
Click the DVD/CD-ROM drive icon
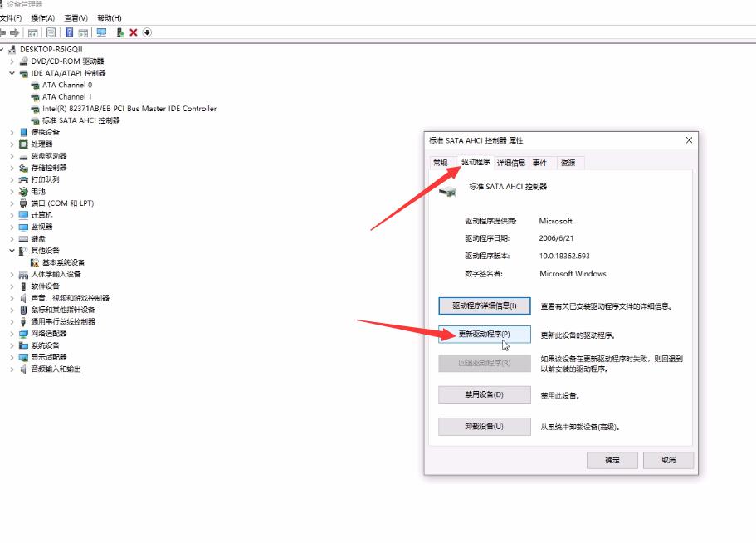point(23,61)
